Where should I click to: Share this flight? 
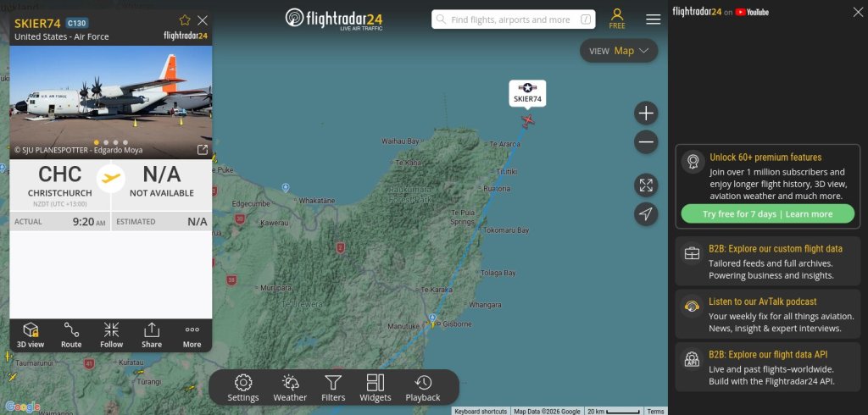click(152, 335)
